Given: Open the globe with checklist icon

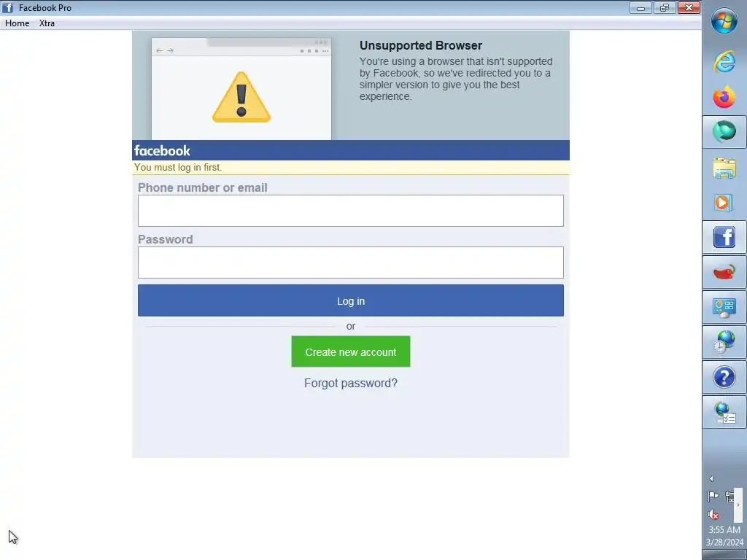Looking at the screenshot, I should [x=724, y=413].
